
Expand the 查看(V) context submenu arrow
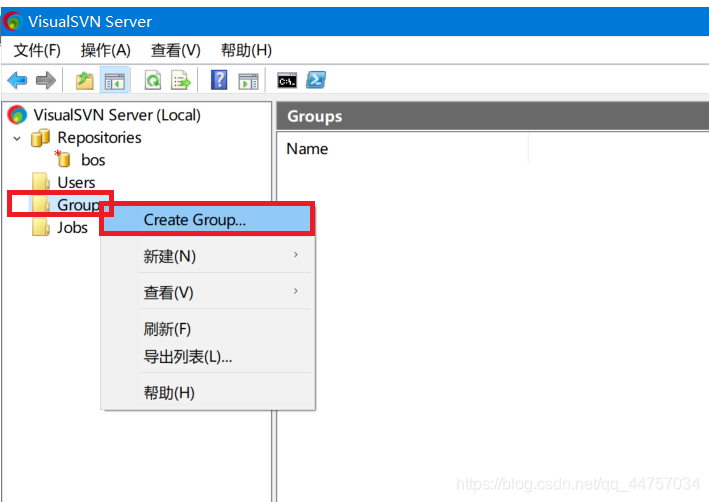tap(296, 291)
